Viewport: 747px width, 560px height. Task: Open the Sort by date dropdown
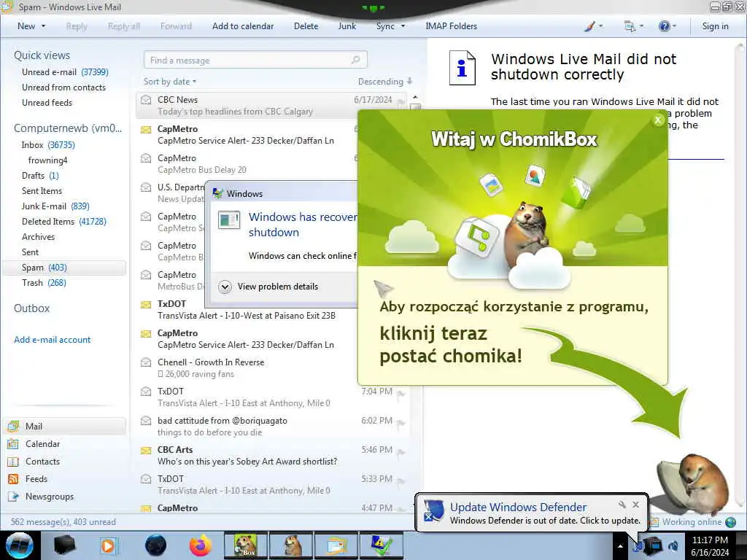[169, 82]
